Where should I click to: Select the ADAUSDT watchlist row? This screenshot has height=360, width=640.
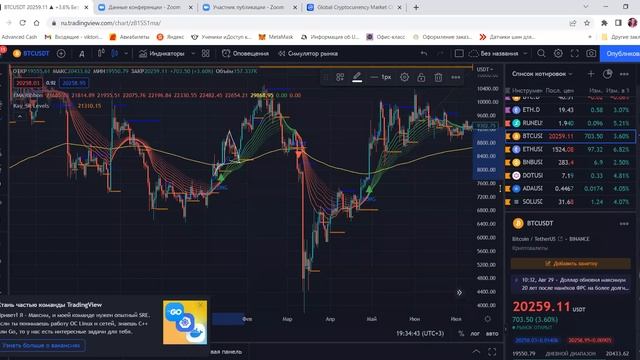[x=570, y=189]
